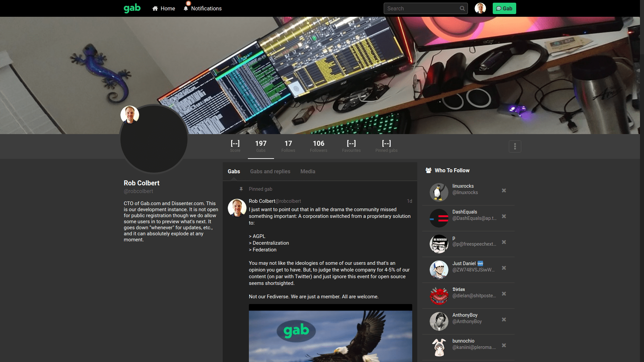
Task: Click the @robcolbert post author link
Action: point(288,201)
